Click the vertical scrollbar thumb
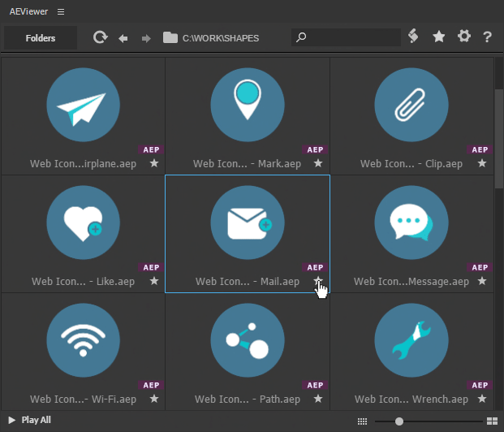The image size is (504, 432). [x=499, y=139]
